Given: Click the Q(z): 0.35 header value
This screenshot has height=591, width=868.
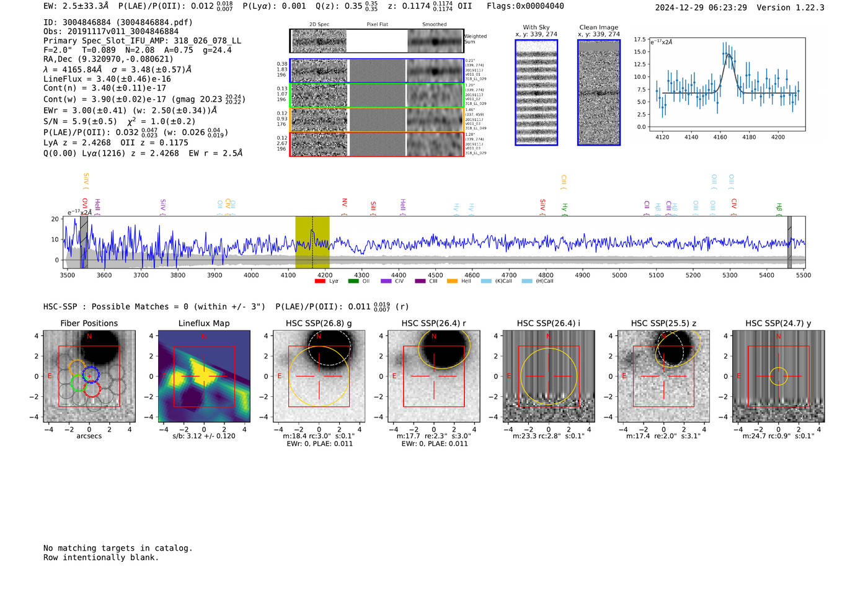Looking at the screenshot, I should pos(347,6).
